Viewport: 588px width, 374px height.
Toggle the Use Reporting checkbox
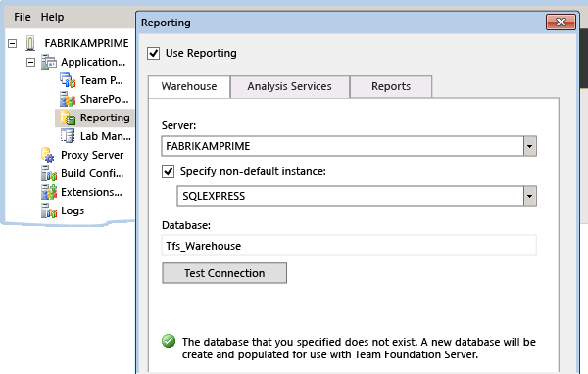[154, 53]
